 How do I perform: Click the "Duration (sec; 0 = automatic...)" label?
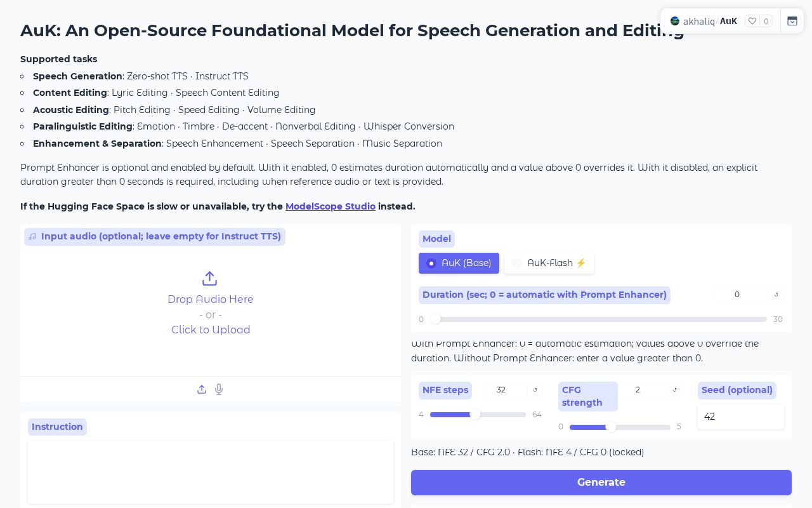pyautogui.click(x=544, y=295)
